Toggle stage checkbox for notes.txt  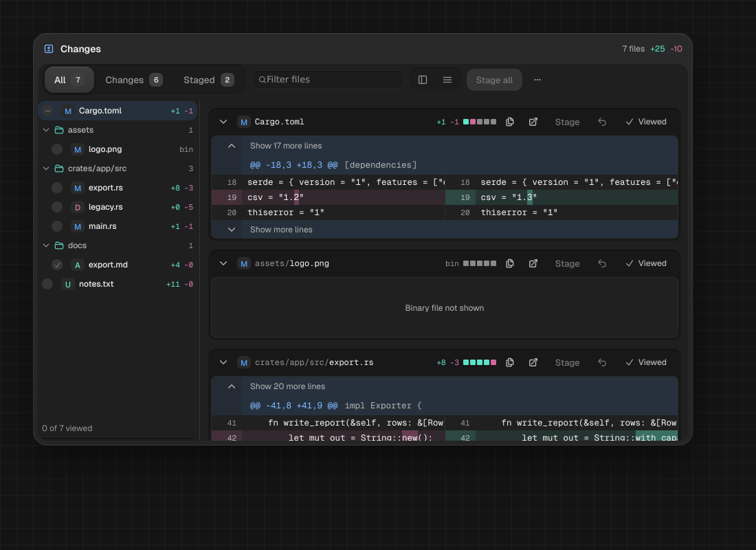point(47,284)
